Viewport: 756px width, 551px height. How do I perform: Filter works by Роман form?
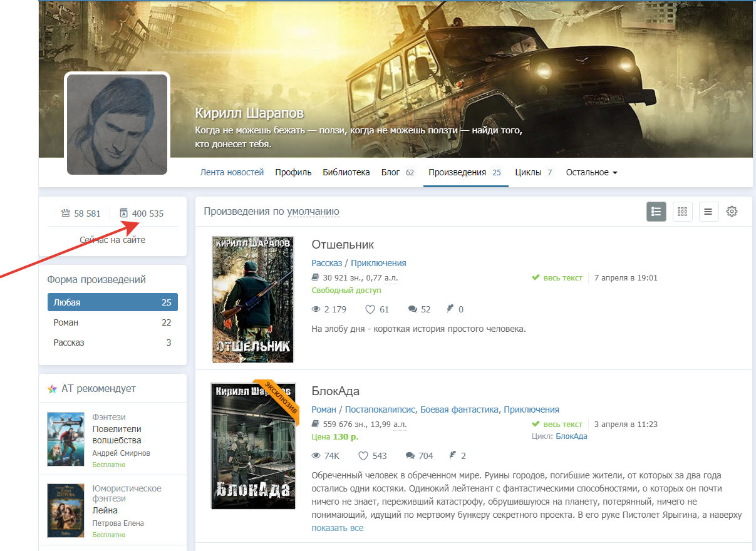point(112,322)
